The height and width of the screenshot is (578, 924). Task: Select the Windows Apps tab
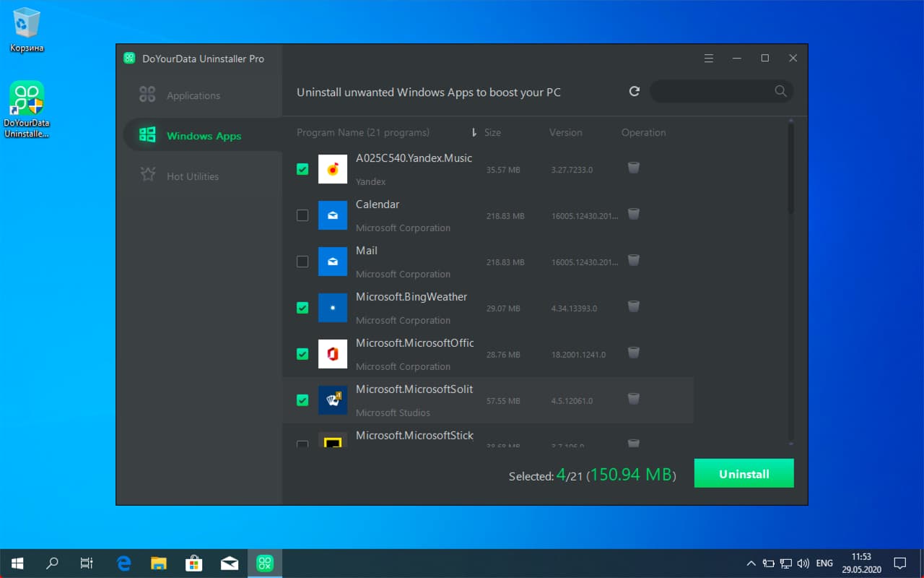click(202, 135)
